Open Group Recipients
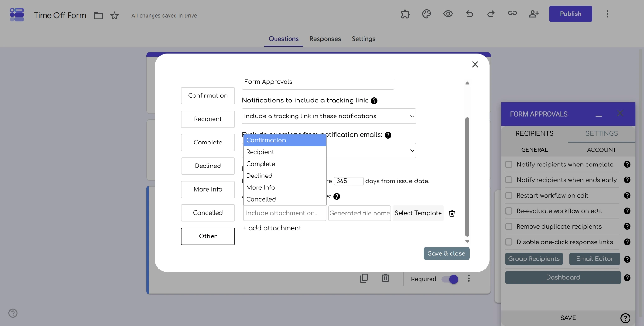Screen dimensions: 644x326 tap(534, 259)
